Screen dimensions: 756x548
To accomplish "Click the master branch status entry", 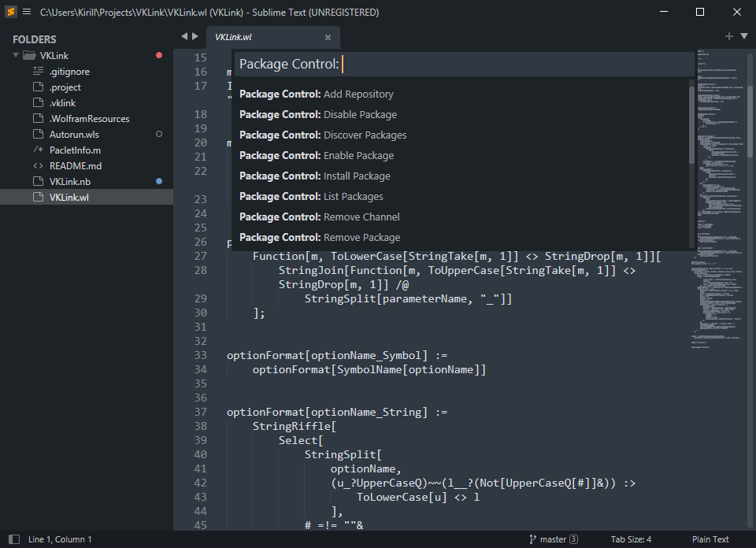I will pos(553,539).
